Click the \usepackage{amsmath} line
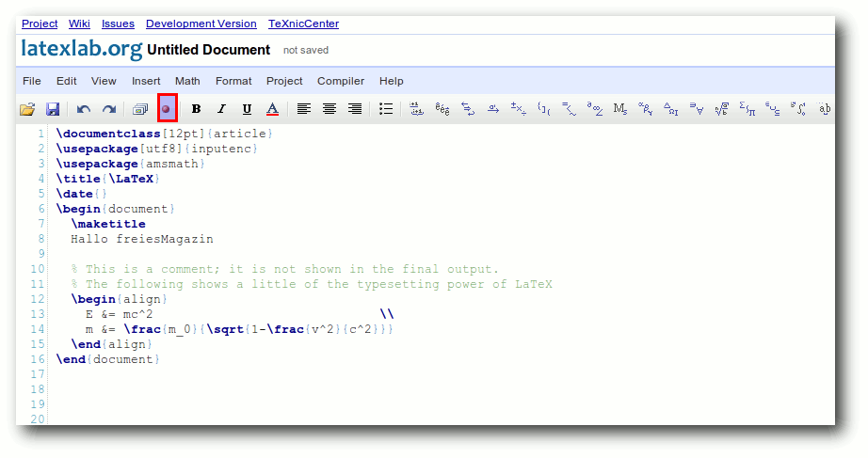Screen dimensions: 868x458 131,164
